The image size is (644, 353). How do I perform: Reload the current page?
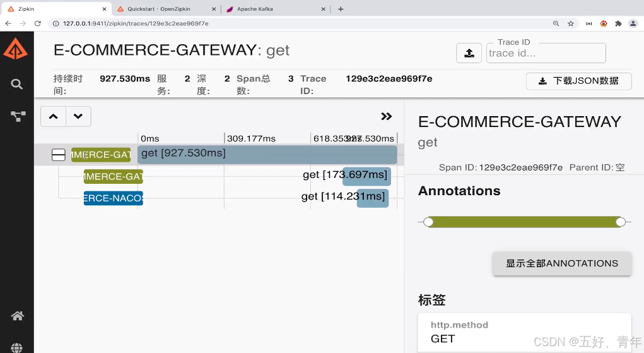click(38, 23)
